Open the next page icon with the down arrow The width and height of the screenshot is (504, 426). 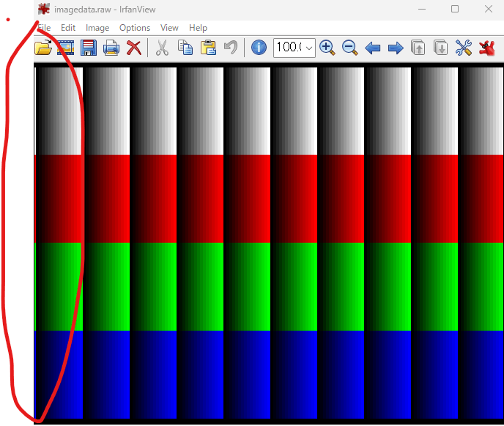[440, 48]
